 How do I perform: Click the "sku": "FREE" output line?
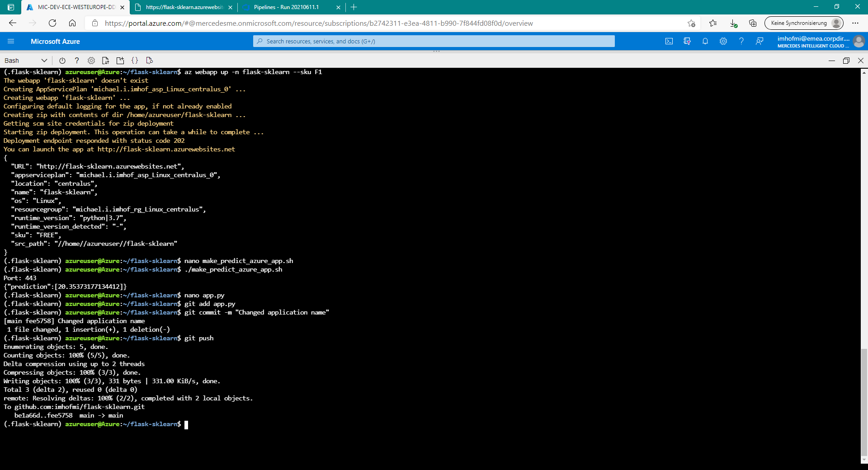[x=36, y=235]
